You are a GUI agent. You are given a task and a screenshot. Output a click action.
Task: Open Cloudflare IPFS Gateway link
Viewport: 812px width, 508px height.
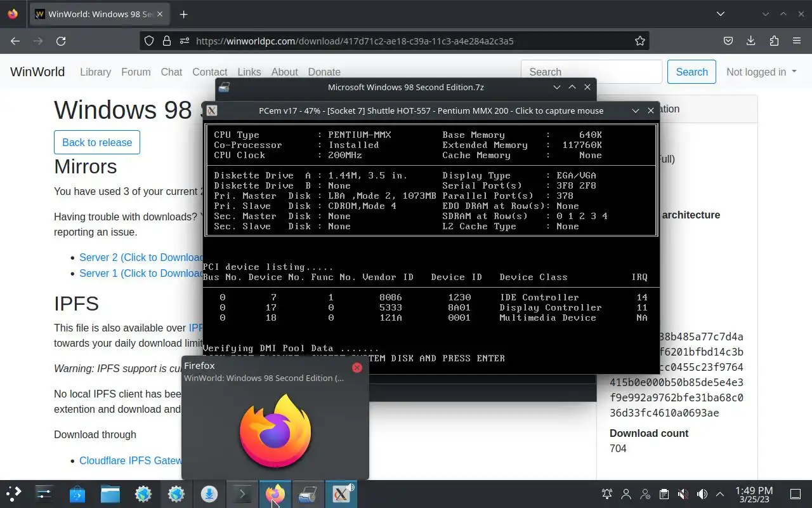tap(131, 460)
